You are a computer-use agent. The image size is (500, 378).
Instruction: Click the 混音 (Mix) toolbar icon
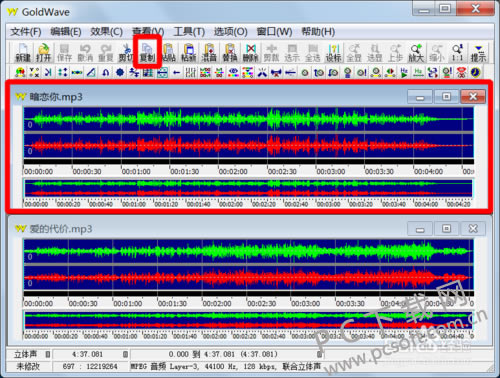tap(209, 53)
